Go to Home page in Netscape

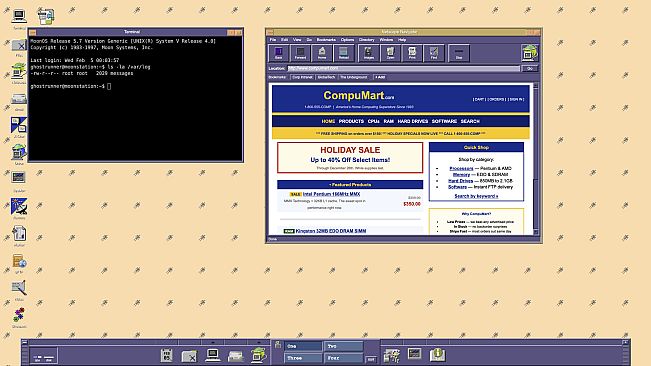(x=322, y=53)
